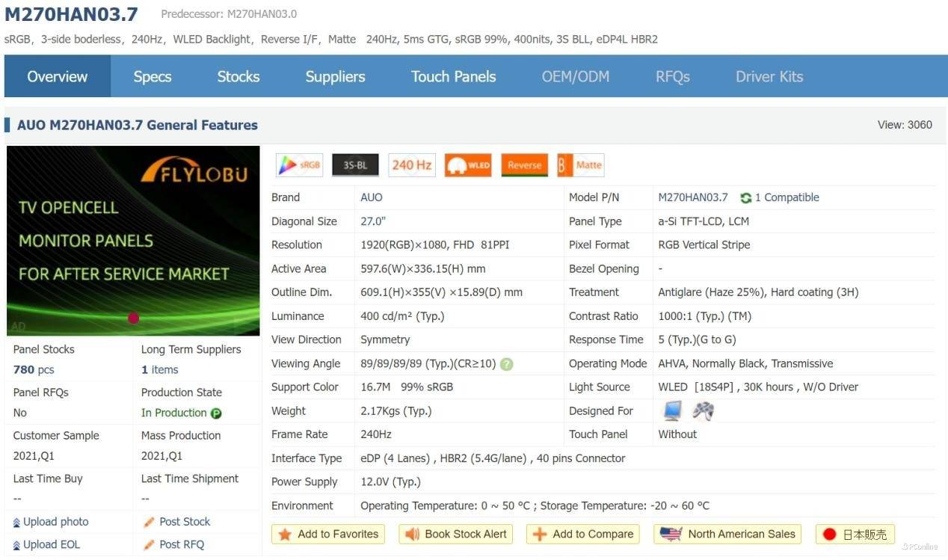
Task: Open the 1 items suppliers link
Action: tap(159, 369)
